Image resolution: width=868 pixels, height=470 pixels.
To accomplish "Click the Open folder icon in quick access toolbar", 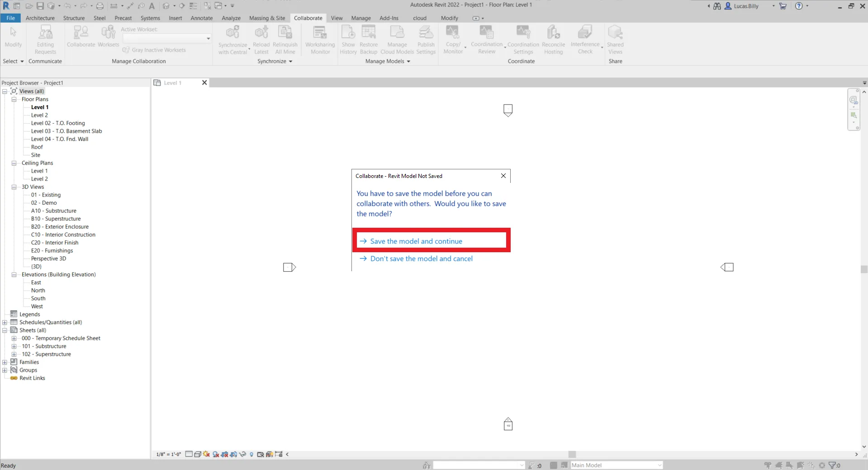I will (x=29, y=6).
